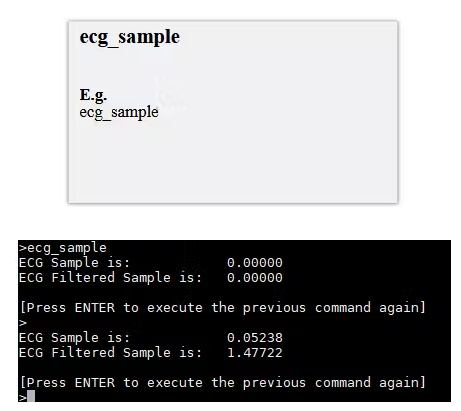This screenshot has width=461, height=411.
Task: Select the first ECG Sample 0.00000 value
Action: 255,263
